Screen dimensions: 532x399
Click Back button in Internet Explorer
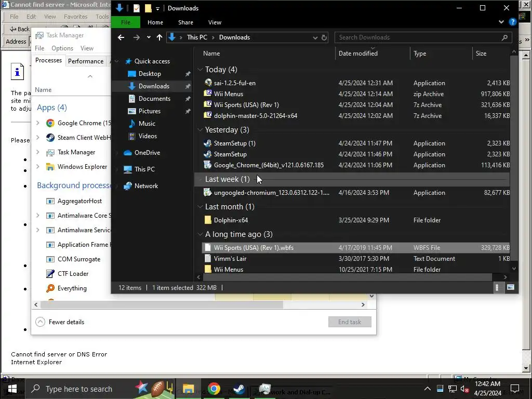coord(19,29)
